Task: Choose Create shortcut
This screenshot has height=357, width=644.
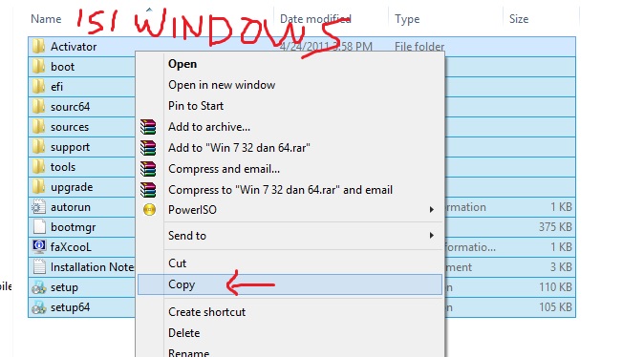Action: coord(206,312)
